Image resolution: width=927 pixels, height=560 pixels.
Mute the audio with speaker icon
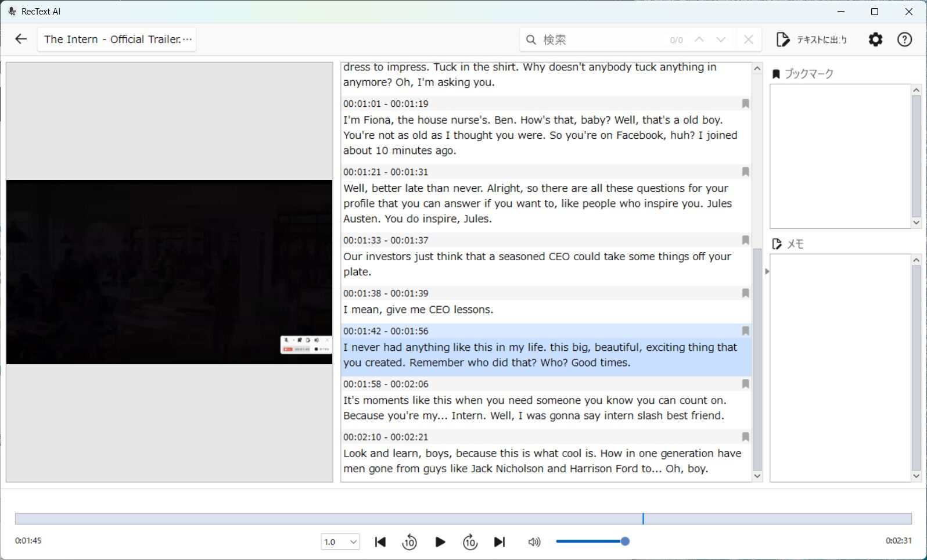click(534, 542)
